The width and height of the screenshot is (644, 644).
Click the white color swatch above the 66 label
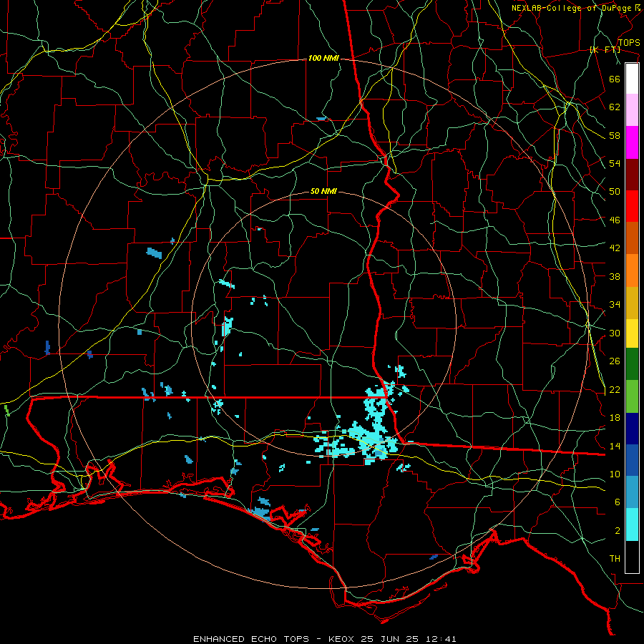pyautogui.click(x=632, y=79)
